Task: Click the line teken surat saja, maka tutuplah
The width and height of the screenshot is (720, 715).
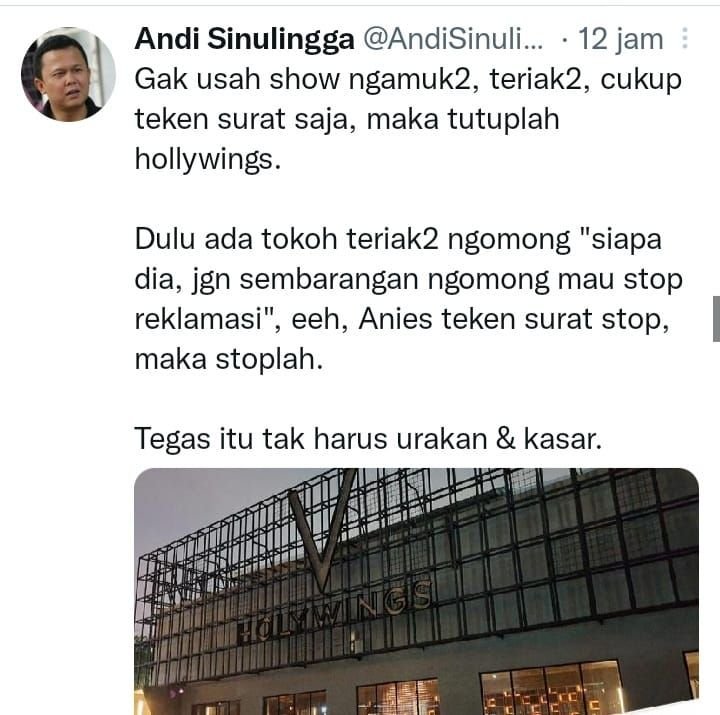Action: 347,119
